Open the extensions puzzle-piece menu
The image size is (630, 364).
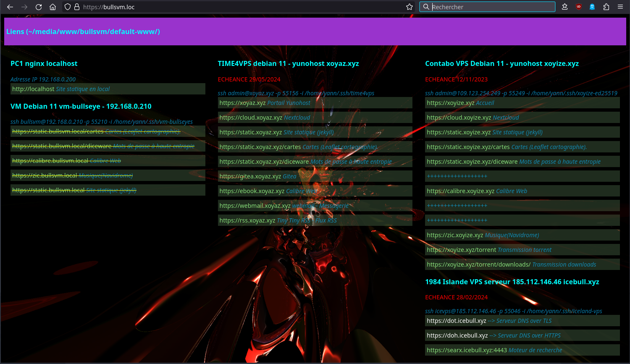click(x=606, y=7)
